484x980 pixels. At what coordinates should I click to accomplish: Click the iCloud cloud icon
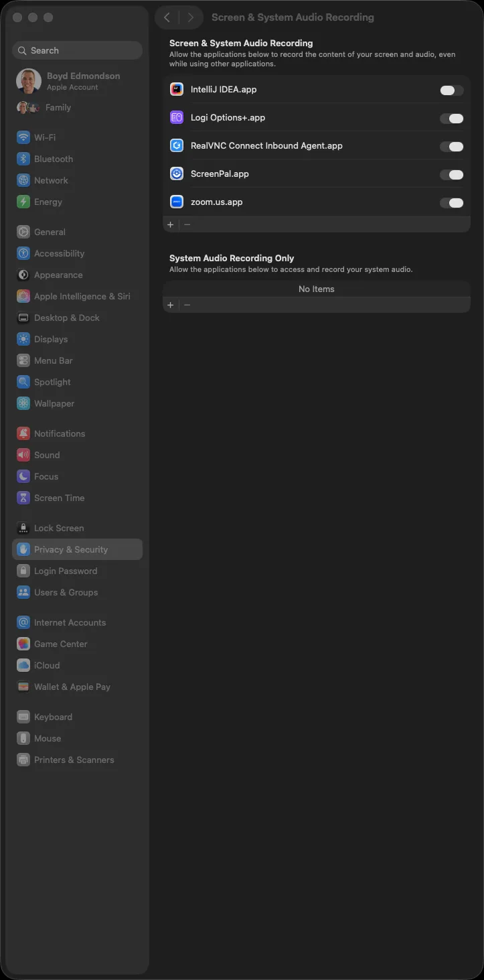coord(23,665)
